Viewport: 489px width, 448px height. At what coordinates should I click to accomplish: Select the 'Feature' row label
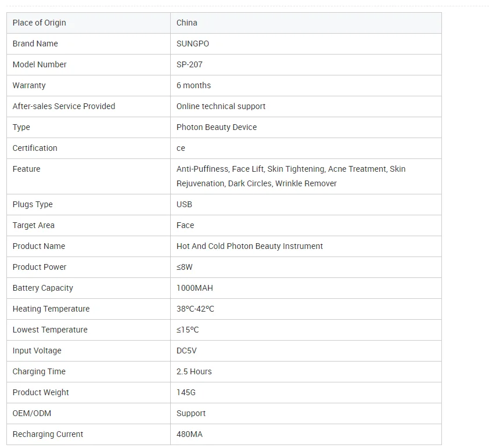[27, 169]
